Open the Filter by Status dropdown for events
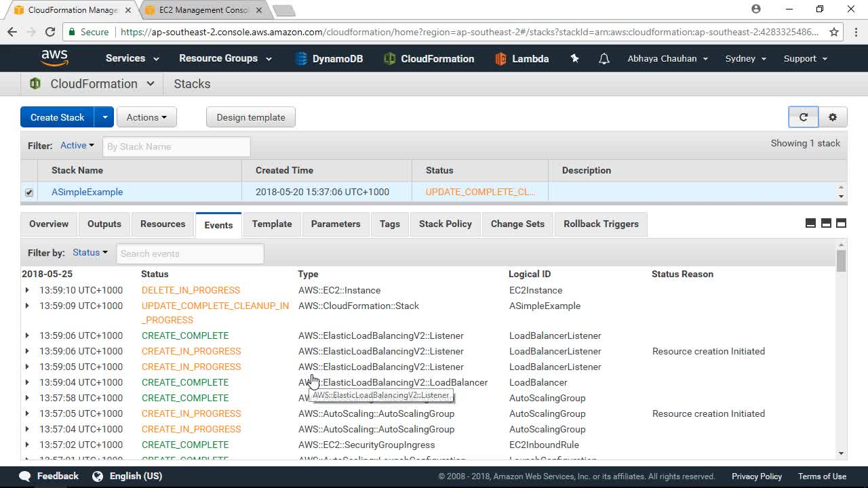Viewport: 868px width, 488px height. tap(90, 252)
